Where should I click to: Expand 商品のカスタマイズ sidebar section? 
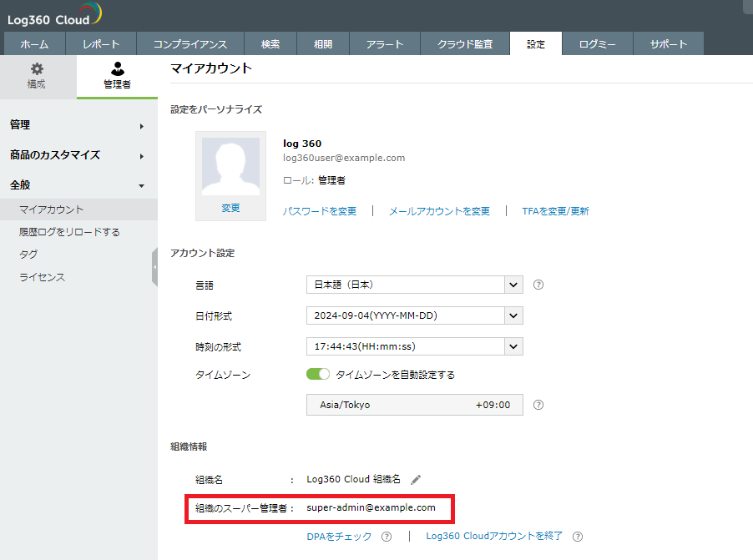coord(77,155)
